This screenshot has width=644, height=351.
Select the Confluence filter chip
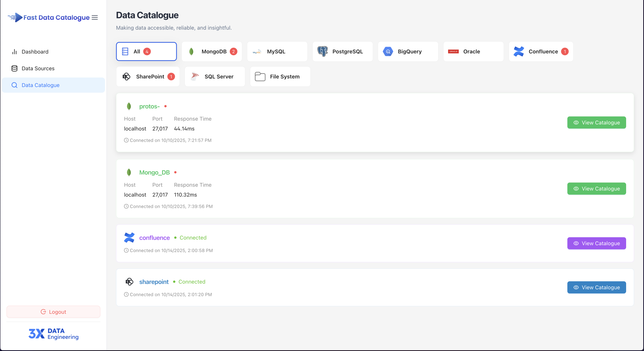click(541, 51)
